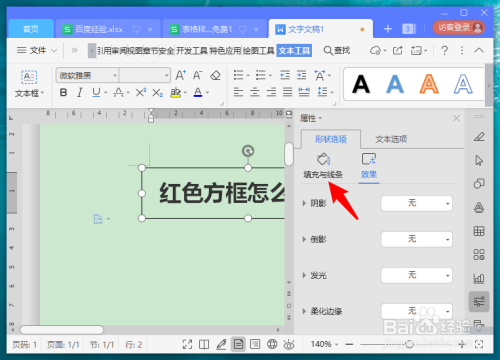
Task: Insert a bulleted list
Action: [x=238, y=75]
